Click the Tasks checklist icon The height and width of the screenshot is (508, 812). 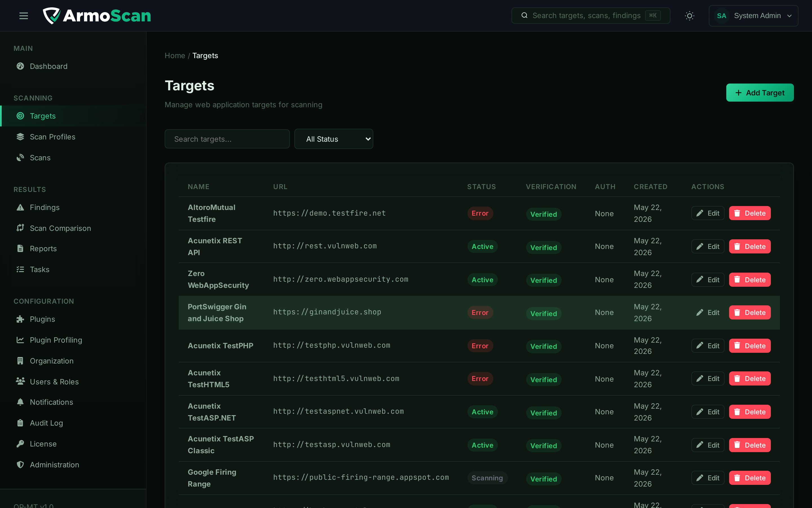(21, 270)
